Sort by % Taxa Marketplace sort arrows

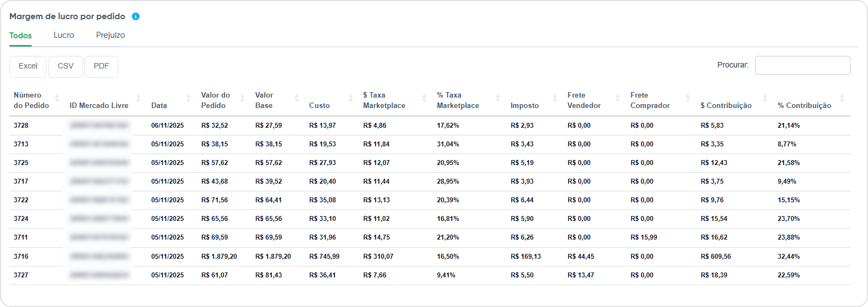(498, 98)
